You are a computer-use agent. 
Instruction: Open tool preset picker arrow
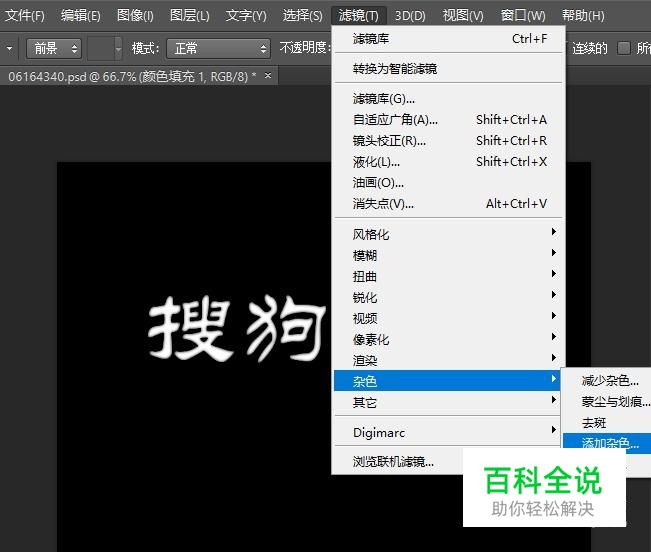tap(9, 49)
